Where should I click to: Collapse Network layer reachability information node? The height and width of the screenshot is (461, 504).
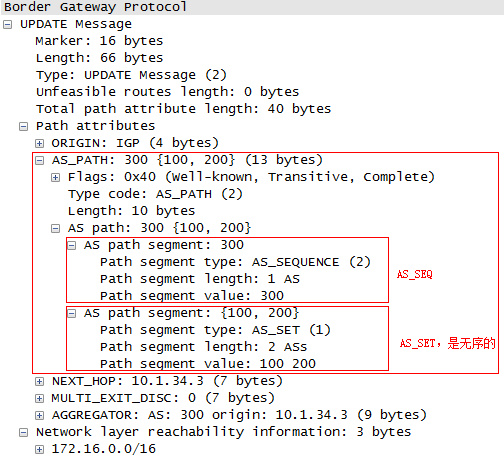pyautogui.click(x=23, y=432)
